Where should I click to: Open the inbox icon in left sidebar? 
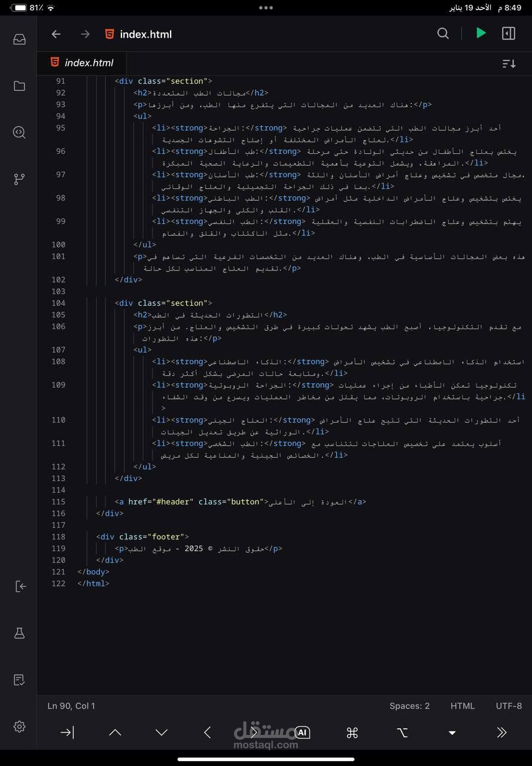19,39
